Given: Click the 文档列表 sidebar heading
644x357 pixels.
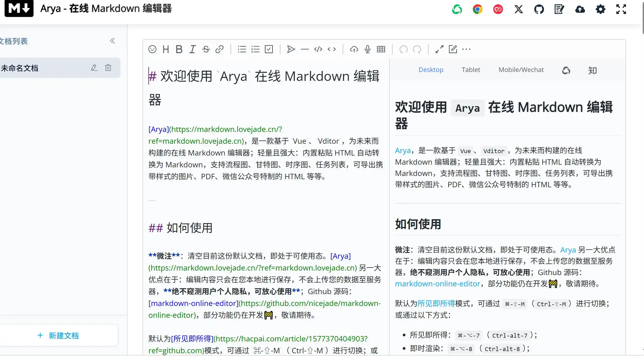Looking at the screenshot, I should [x=14, y=41].
